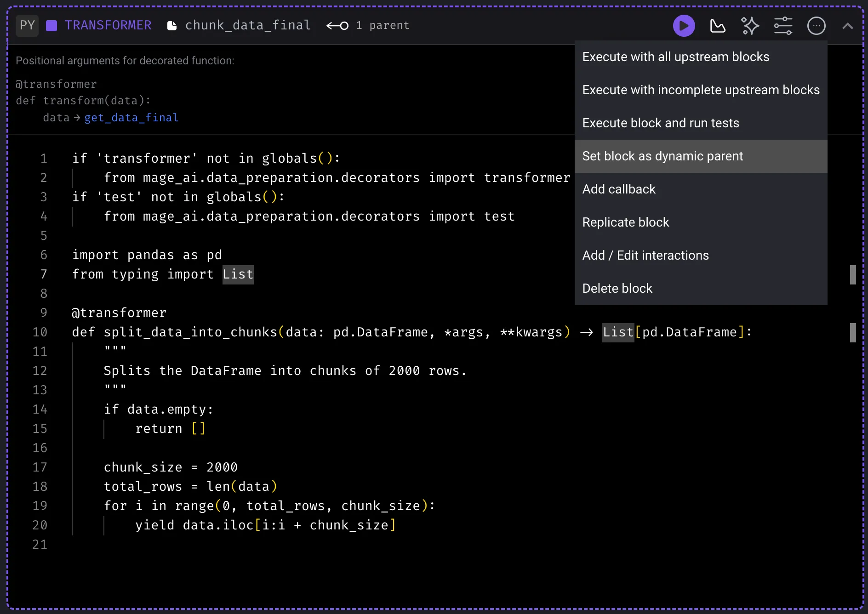Select Add callback menu entry

(x=701, y=189)
